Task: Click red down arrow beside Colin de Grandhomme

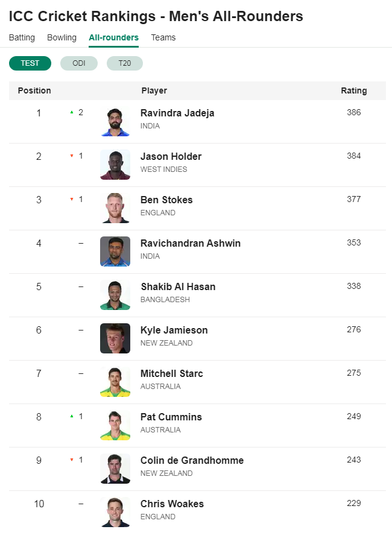Action: 72,460
